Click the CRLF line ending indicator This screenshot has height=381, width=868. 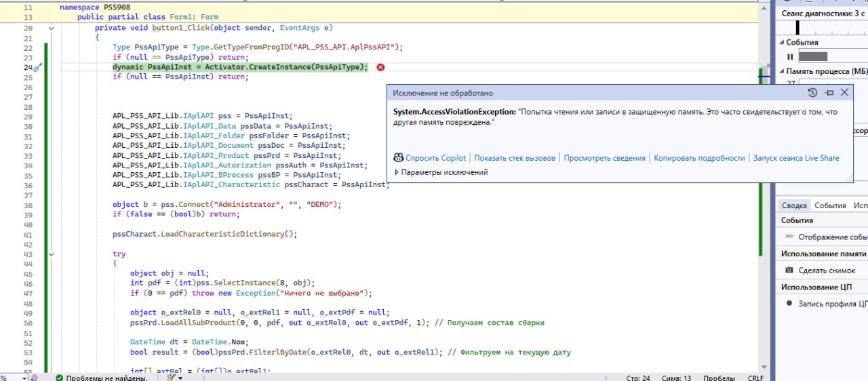tap(755, 378)
